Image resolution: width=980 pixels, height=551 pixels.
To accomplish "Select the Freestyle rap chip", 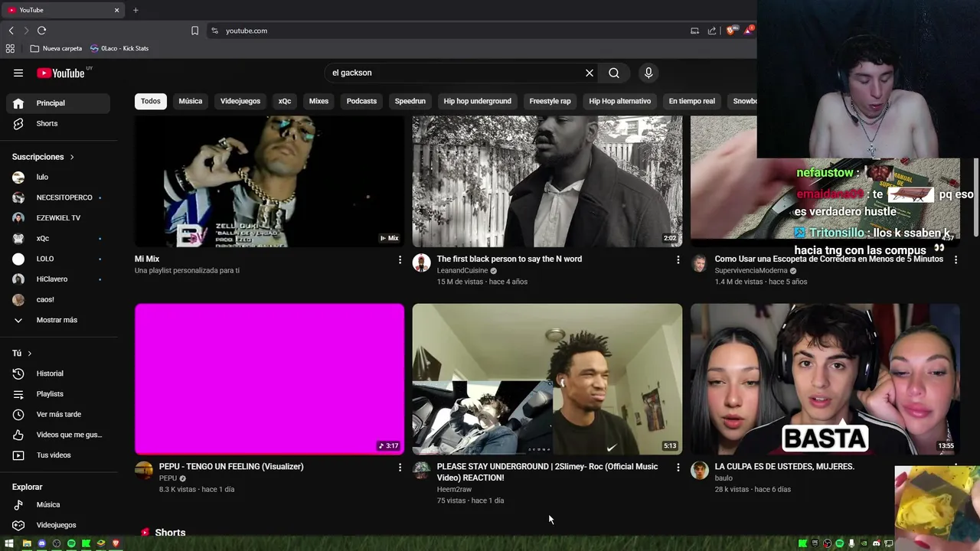I will [550, 101].
